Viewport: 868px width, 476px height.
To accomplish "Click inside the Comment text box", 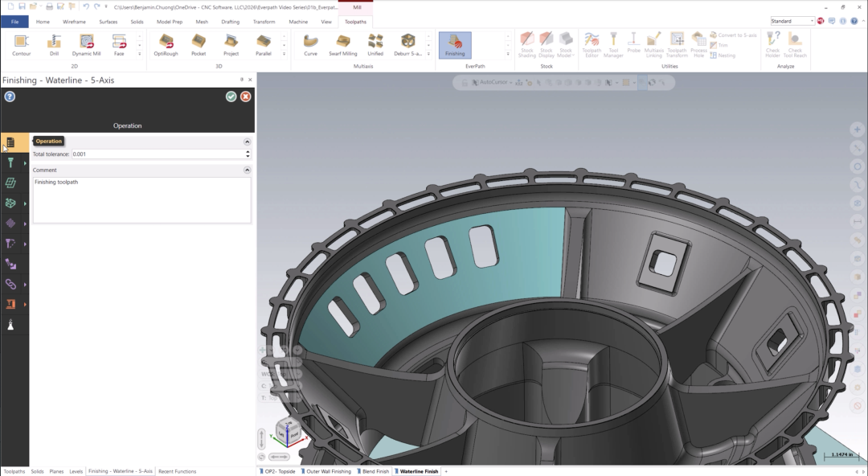I will coord(141,200).
